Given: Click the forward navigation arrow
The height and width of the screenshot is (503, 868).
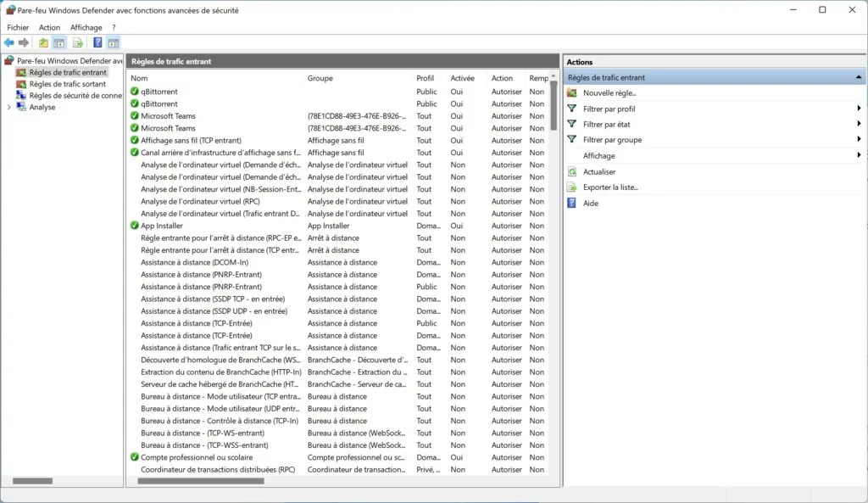Looking at the screenshot, I should click(x=23, y=42).
